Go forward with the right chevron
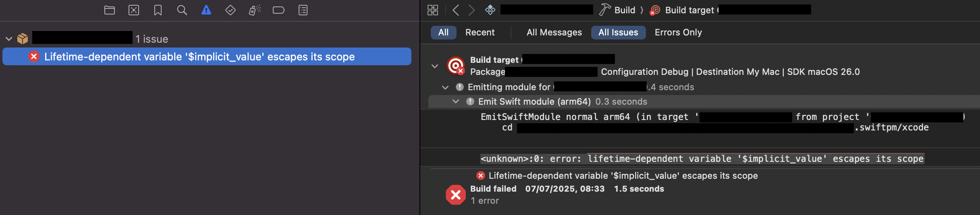 [471, 10]
